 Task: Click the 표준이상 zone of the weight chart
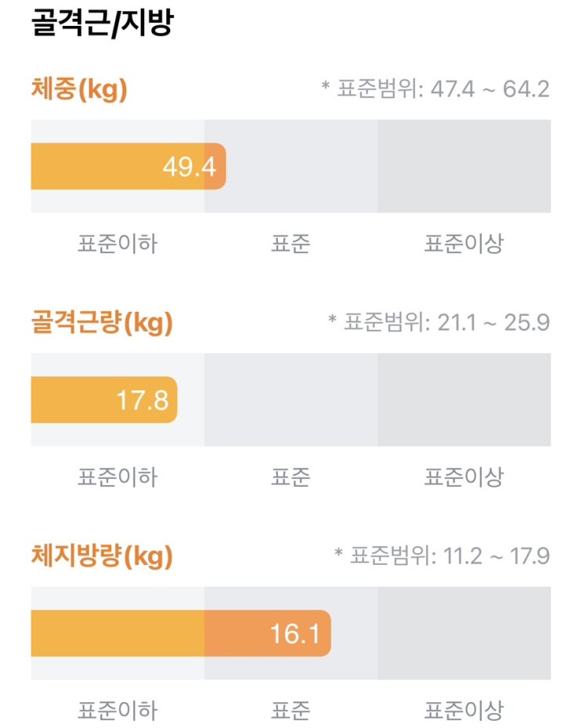tap(465, 166)
